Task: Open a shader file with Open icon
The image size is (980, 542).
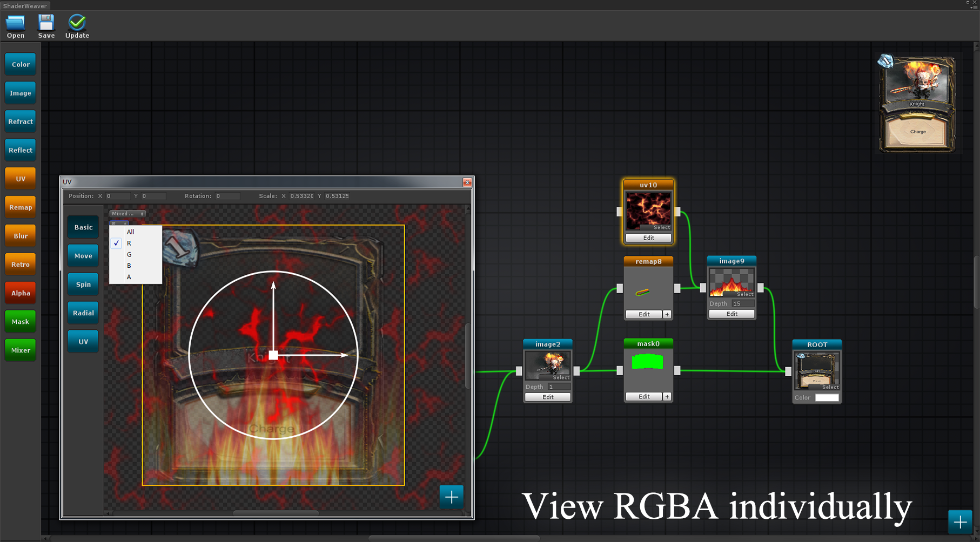Action: tap(16, 26)
